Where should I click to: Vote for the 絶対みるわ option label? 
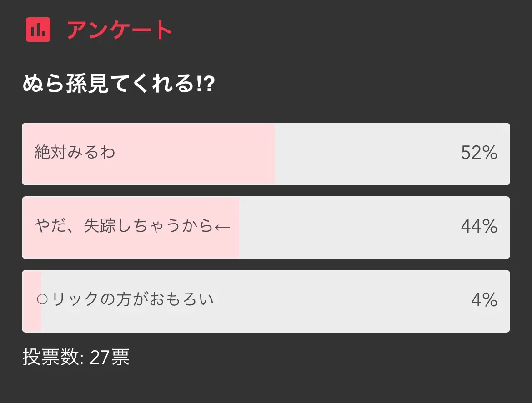(75, 152)
